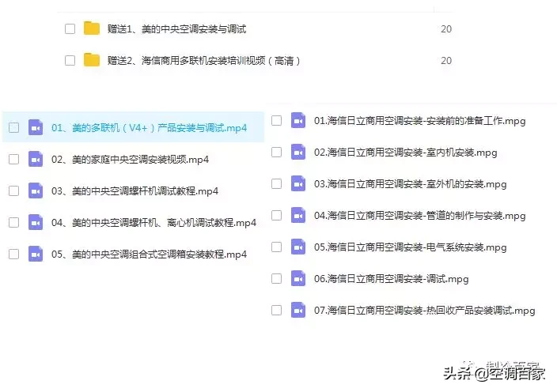Click the video icon of 01.海信日立 安装前的准备工作
Image resolution: width=557 pixels, height=392 pixels.
(298, 120)
